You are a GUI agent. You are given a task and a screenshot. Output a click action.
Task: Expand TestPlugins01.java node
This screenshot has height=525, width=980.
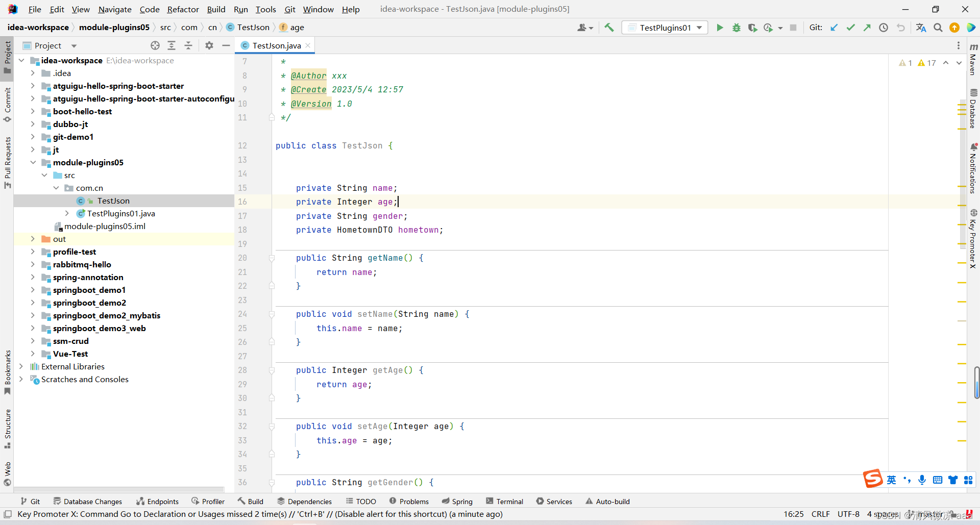[x=67, y=213]
